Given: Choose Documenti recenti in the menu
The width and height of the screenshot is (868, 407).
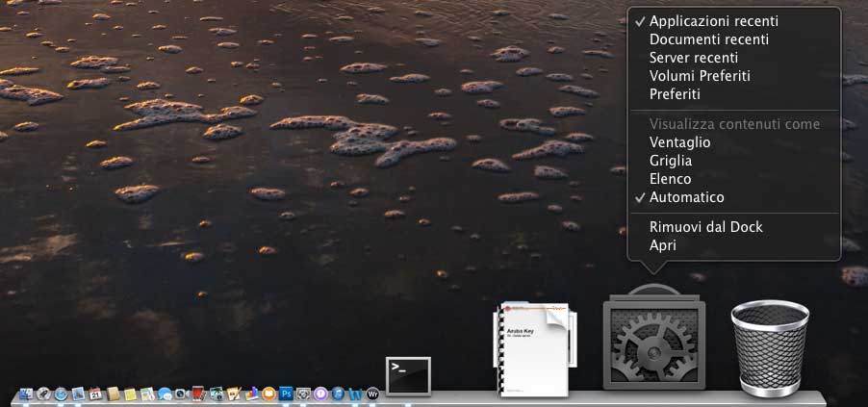Looking at the screenshot, I should [708, 39].
